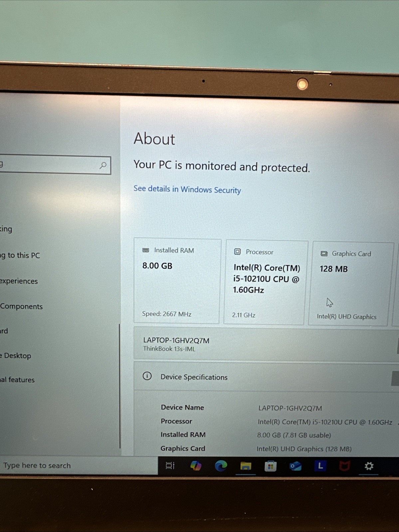This screenshot has height=532, width=399.
Task: Open McAfee from the taskbar
Action: 344,466
